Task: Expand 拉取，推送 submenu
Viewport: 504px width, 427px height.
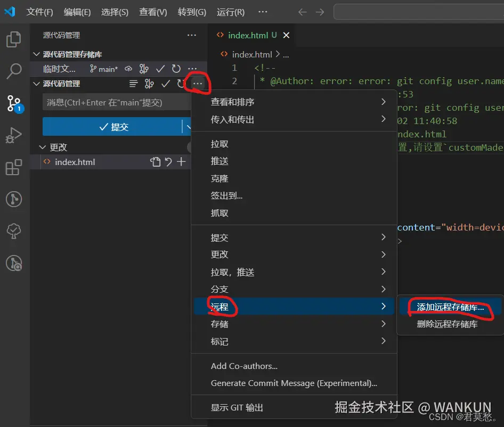Action: point(294,272)
